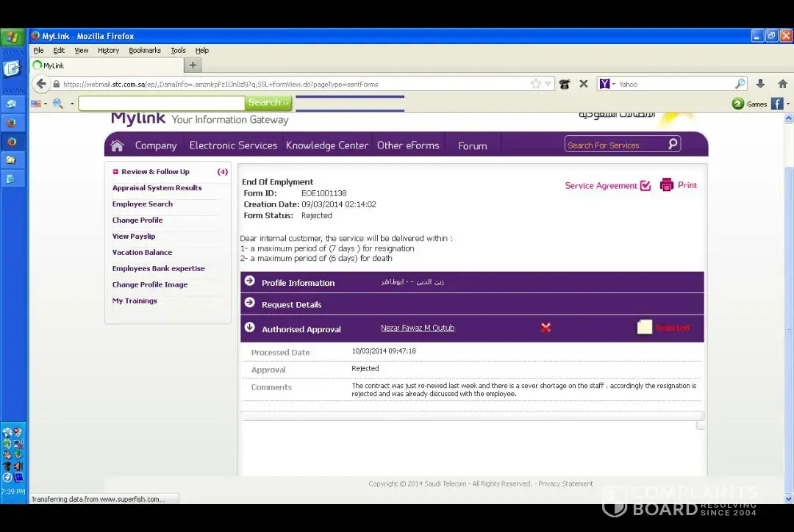Open a new tab with plus button
794x532 pixels.
pos(193,65)
